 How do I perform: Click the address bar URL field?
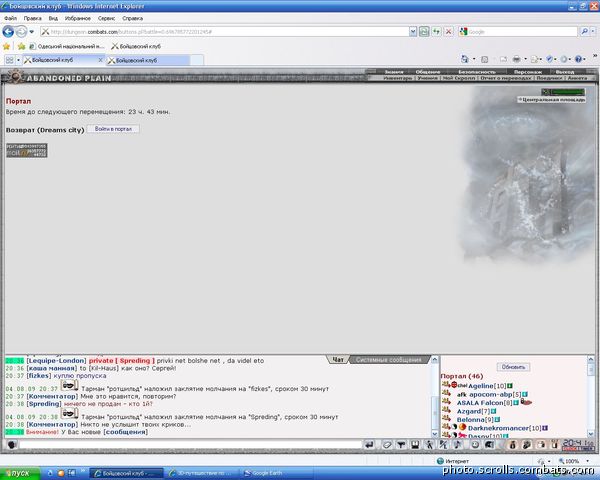click(x=225, y=32)
